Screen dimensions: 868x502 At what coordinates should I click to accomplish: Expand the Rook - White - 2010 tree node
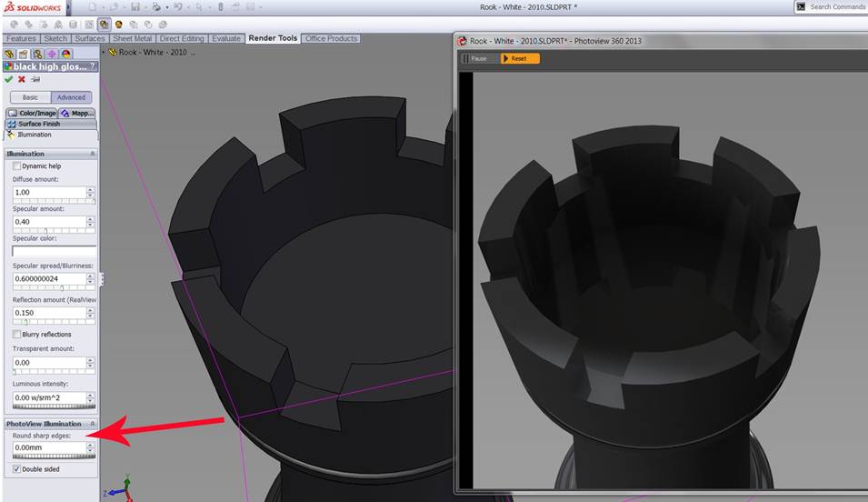(105, 52)
